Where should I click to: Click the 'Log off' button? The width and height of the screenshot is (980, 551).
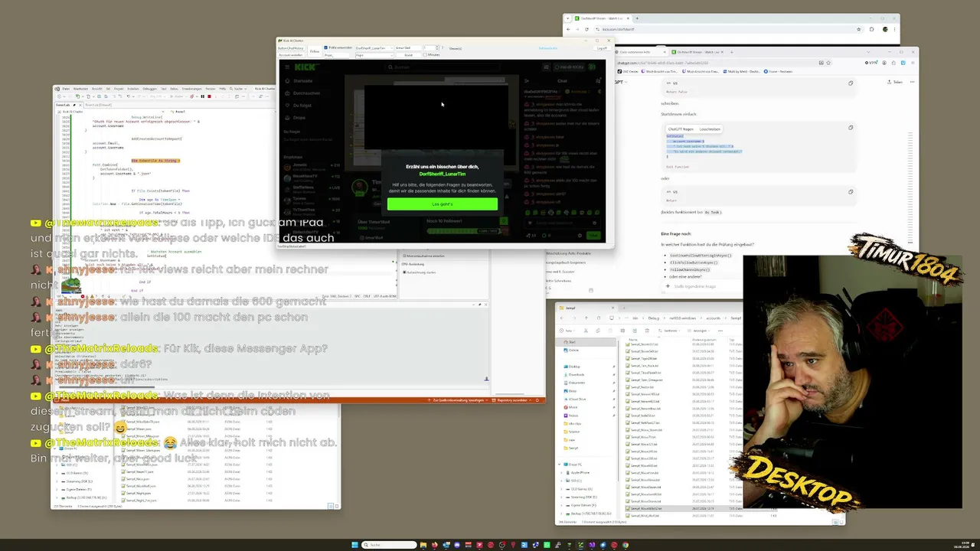pyautogui.click(x=602, y=48)
